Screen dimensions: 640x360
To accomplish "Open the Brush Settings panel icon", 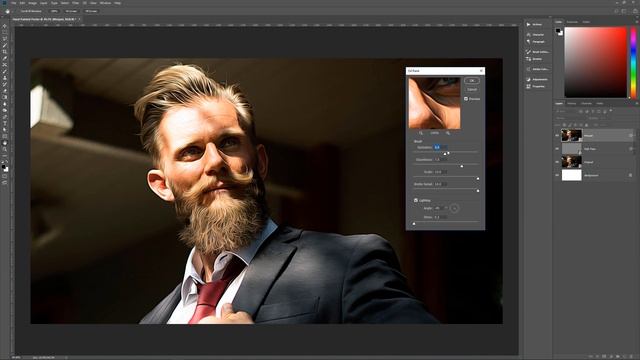I will point(528,52).
